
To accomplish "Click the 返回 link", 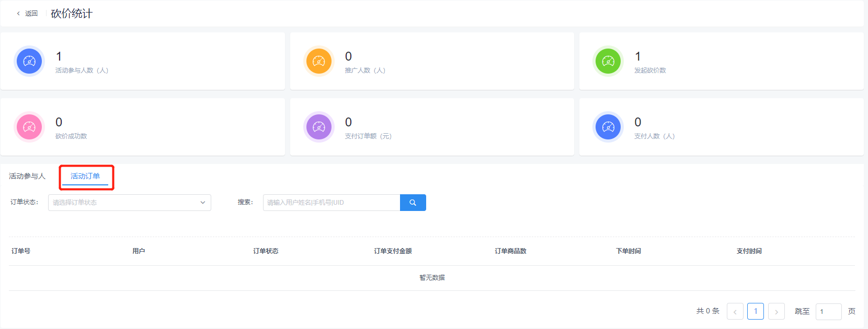I will [31, 14].
